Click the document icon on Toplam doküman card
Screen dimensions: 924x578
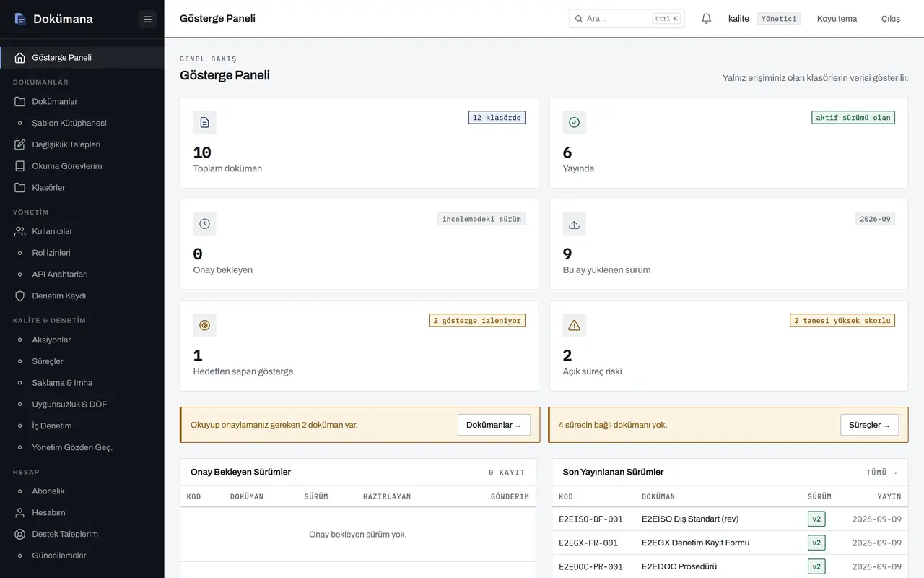click(205, 123)
